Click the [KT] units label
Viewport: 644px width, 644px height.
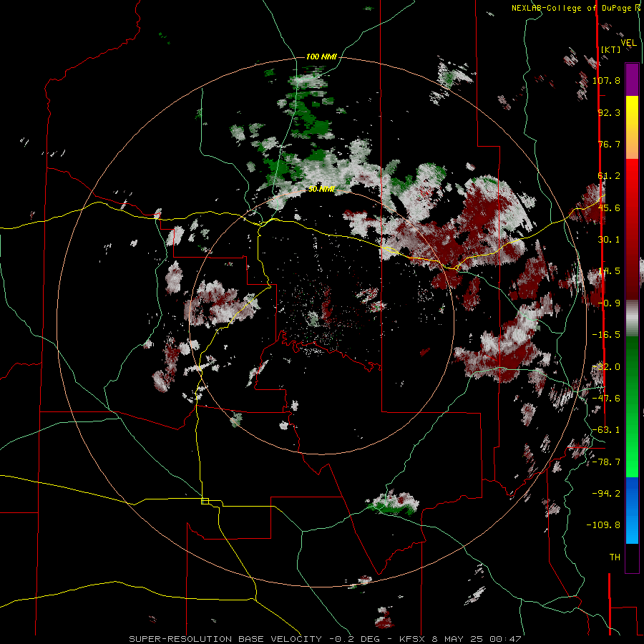pyautogui.click(x=611, y=49)
